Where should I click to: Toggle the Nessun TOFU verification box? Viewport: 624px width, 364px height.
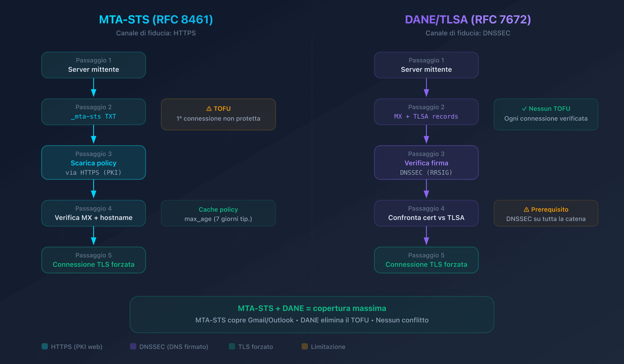(546, 114)
